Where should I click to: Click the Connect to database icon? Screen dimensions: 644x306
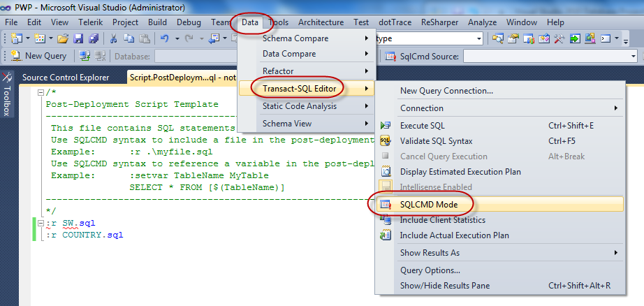tap(85, 56)
